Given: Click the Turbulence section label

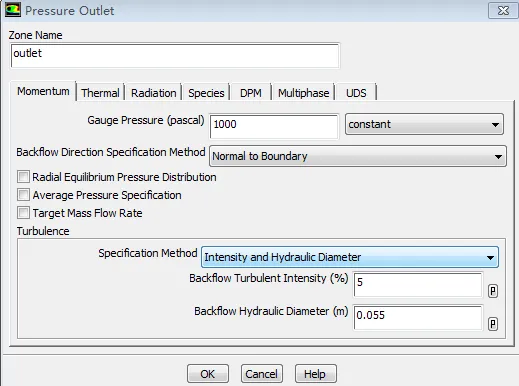Looking at the screenshot, I should click(x=43, y=231).
